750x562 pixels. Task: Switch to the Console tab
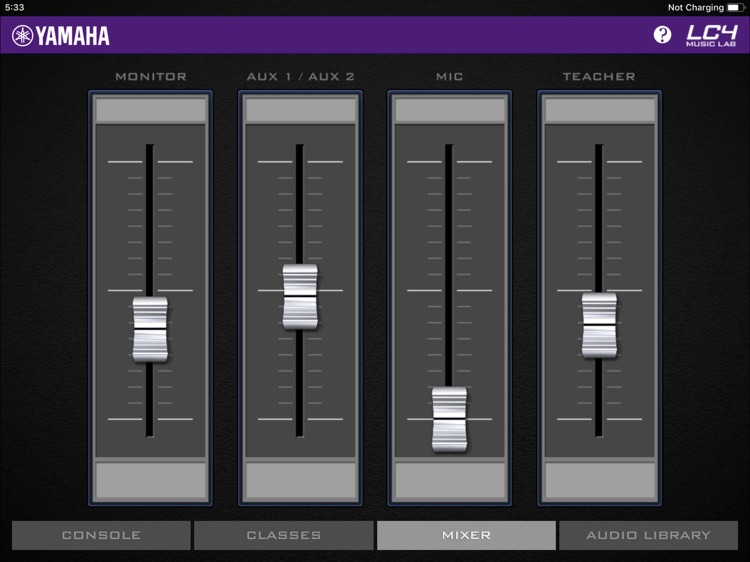point(101,535)
